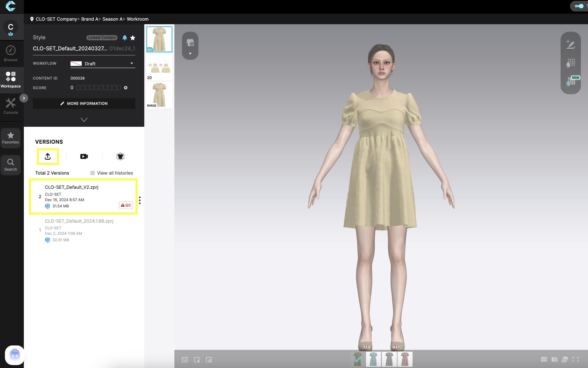Screen dimensions: 588x368
Task: Select the annotation pen tool on the right toolbar
Action: click(x=571, y=45)
